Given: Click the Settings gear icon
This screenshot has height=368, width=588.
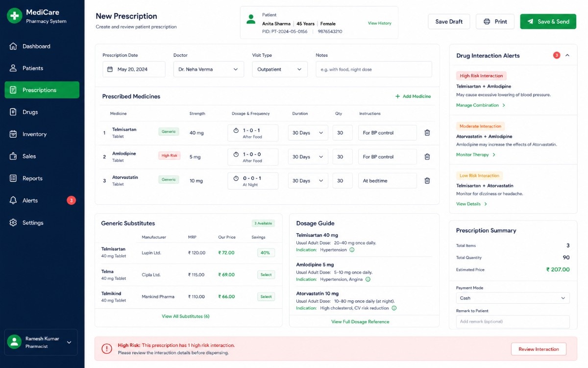Looking at the screenshot, I should click(x=13, y=222).
